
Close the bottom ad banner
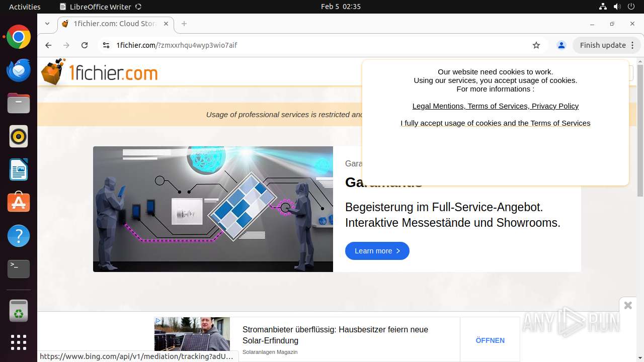pyautogui.click(x=628, y=305)
